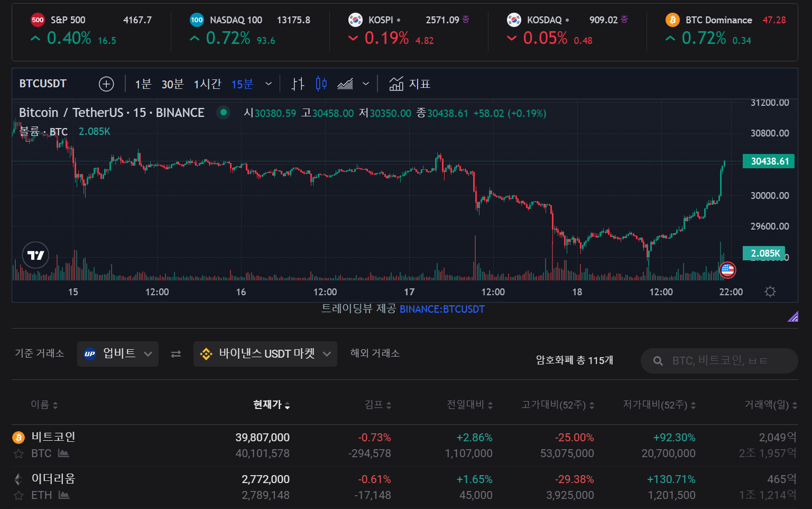Click the add symbol plus icon next to BTCUSDT
Viewport: 812px width, 509px height.
pos(106,84)
